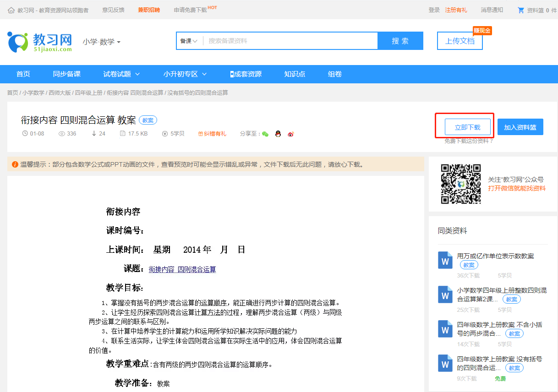This screenshot has width=558, height=392.
Task: Click the download count arrow icon 24
Action: 94,134
